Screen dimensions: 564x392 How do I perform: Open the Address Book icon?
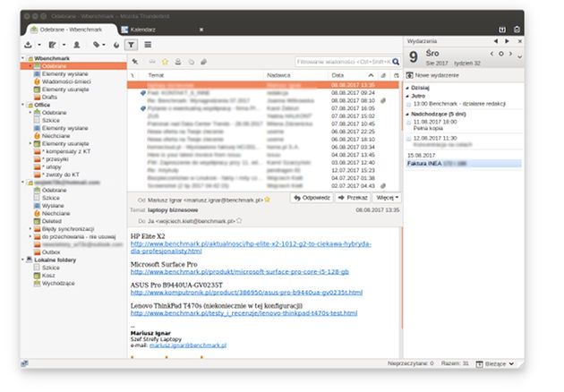click(77, 45)
